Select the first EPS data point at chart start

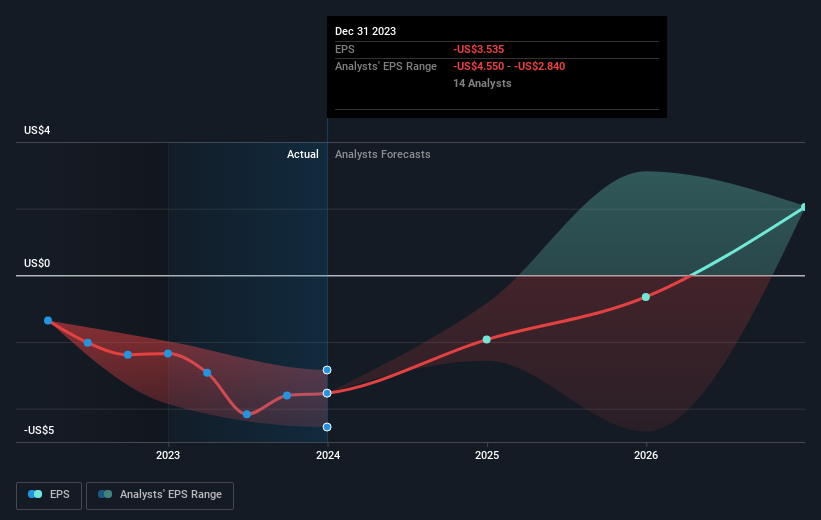[x=48, y=320]
